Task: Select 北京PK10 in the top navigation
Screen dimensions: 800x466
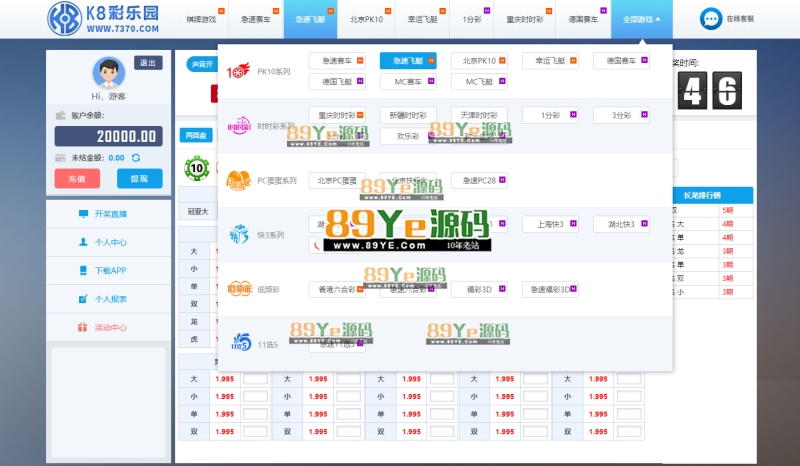Action: click(366, 19)
